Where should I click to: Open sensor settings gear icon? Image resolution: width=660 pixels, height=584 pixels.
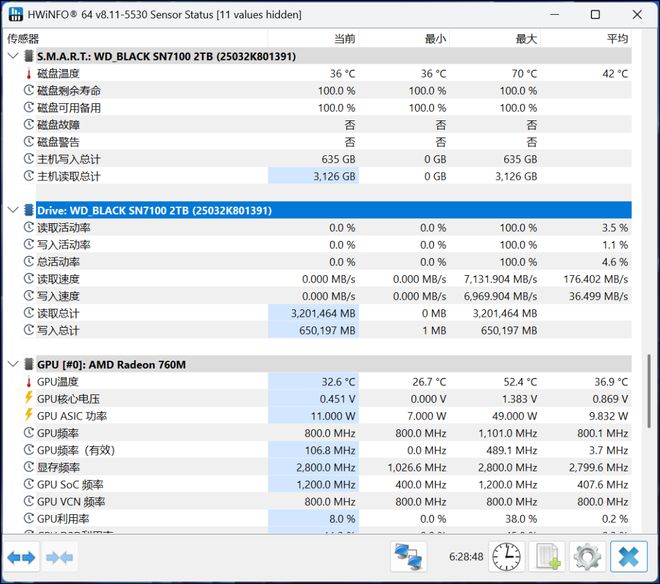click(x=587, y=556)
